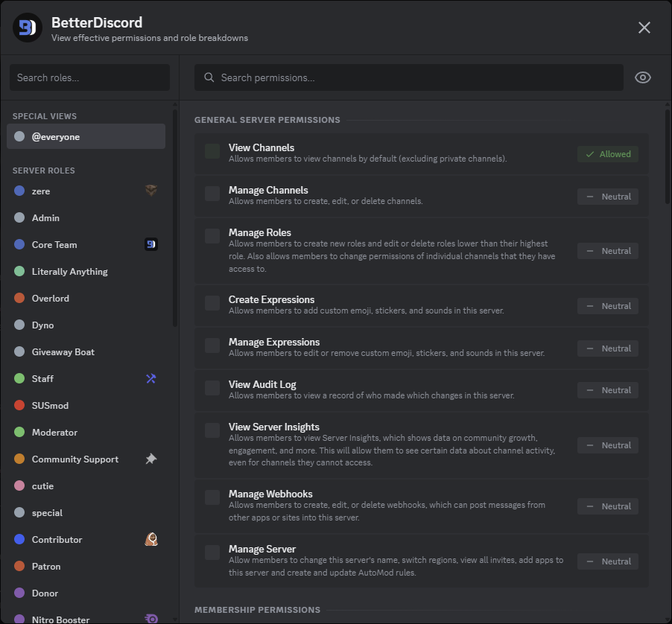Click the Neutral badge for Manage Server
Screen dimensions: 672x624
[608, 561]
